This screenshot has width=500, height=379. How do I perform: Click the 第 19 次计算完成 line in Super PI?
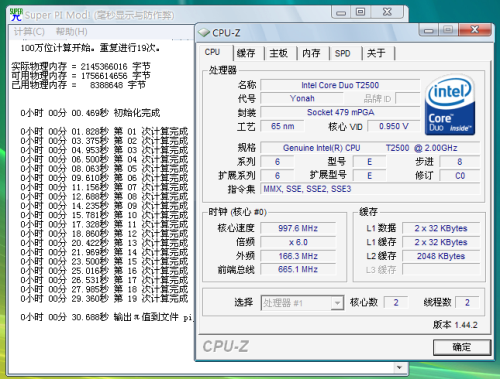pos(104,299)
